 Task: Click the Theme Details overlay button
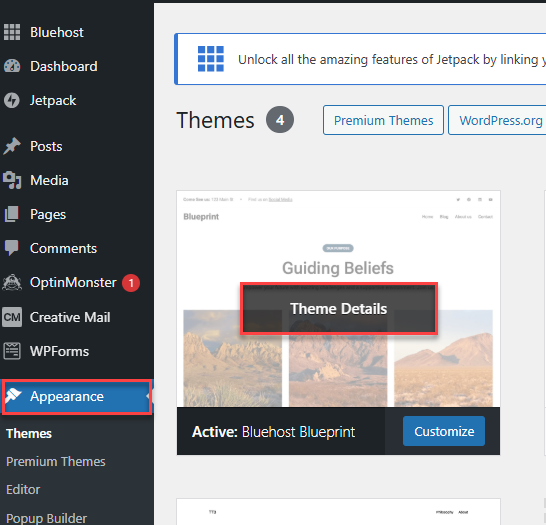pyautogui.click(x=338, y=309)
